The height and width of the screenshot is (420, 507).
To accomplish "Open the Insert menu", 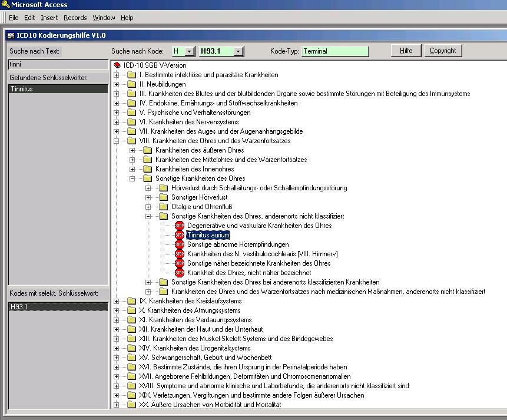I will point(49,18).
